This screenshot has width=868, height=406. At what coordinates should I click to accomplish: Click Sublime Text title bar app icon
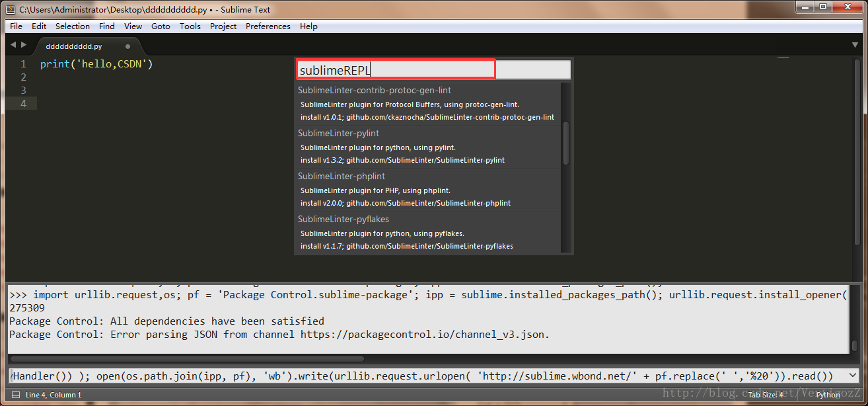[11, 9]
